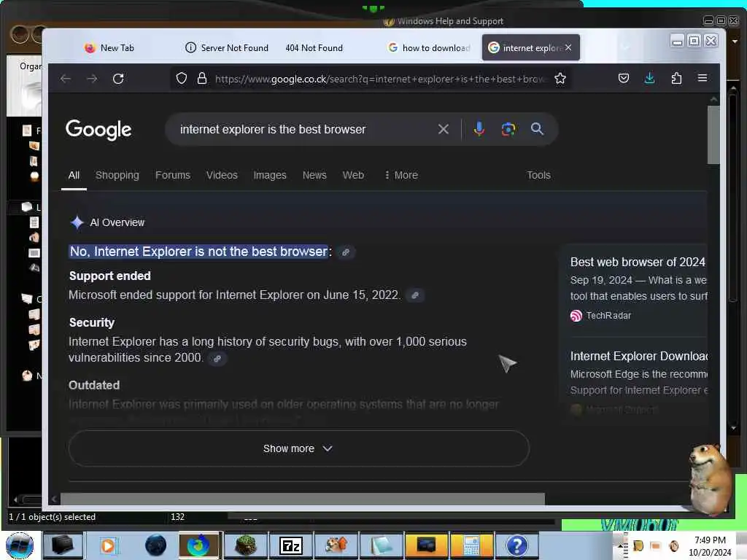Screen dimensions: 747x560
Task: Close the 'internet explorer' browser tab
Action: [x=568, y=47]
